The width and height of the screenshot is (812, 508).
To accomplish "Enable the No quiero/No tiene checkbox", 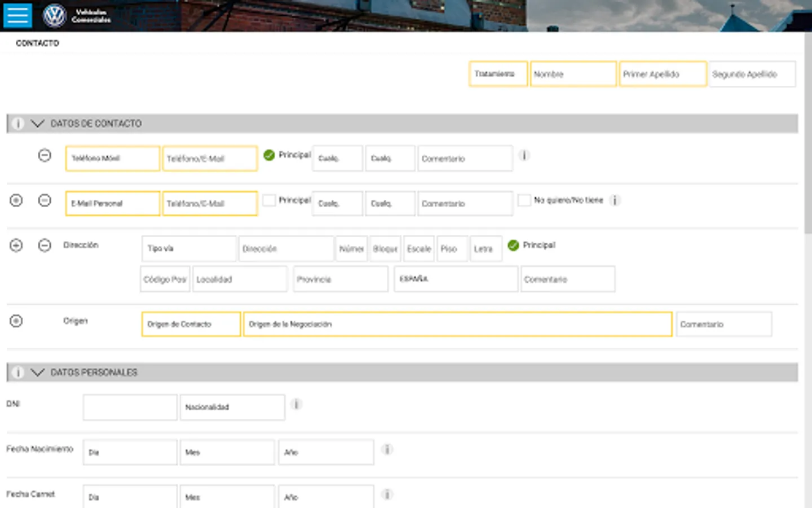I will pos(524,200).
